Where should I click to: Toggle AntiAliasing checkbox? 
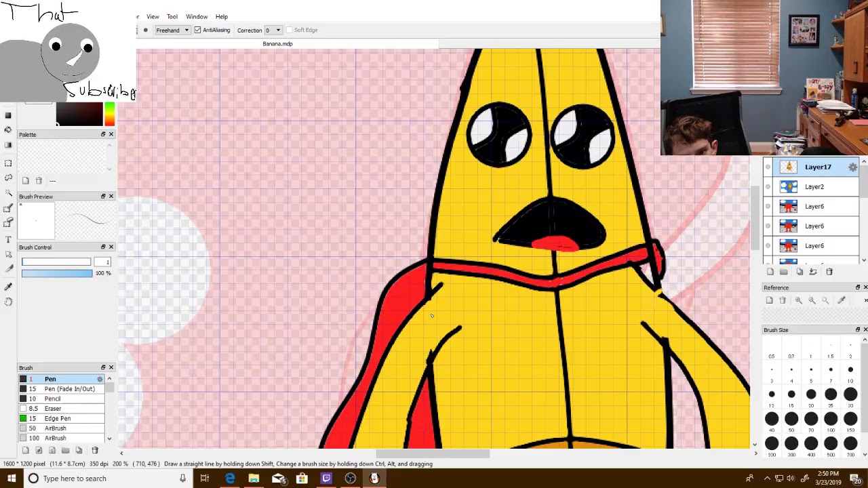point(197,30)
